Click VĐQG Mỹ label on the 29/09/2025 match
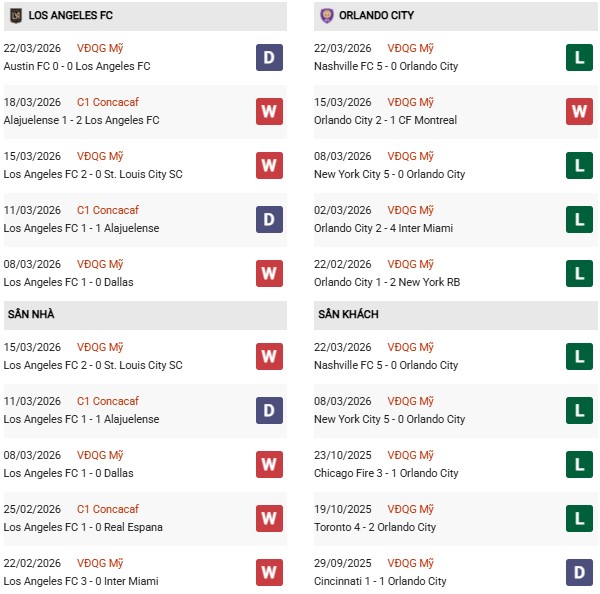This screenshot has height=594, width=600. [x=412, y=563]
